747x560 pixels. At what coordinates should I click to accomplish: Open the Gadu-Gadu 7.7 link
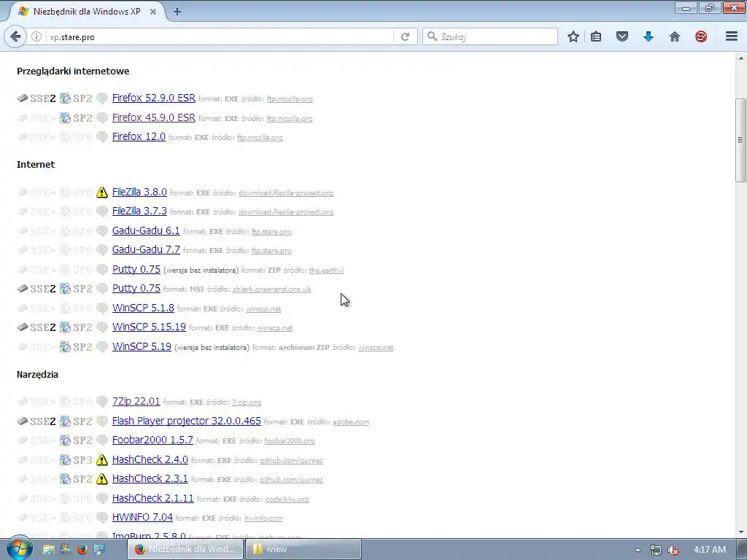(146, 249)
